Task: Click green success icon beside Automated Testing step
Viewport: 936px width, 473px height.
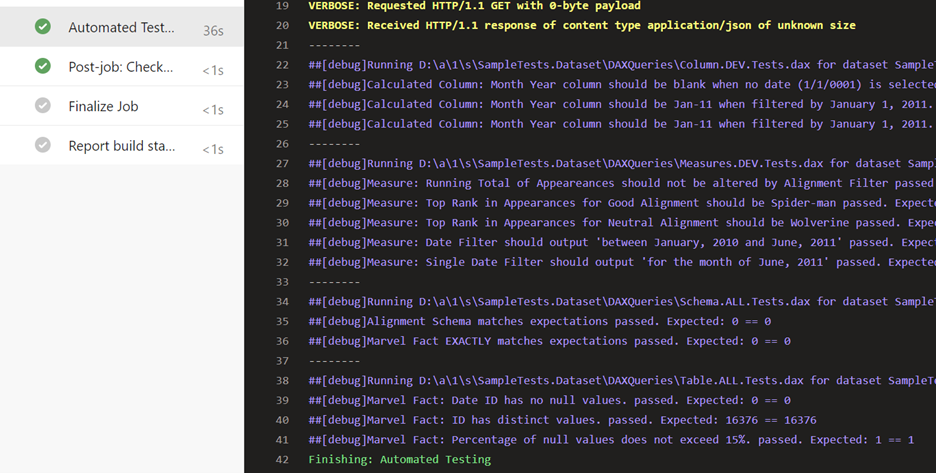Action: click(x=42, y=27)
